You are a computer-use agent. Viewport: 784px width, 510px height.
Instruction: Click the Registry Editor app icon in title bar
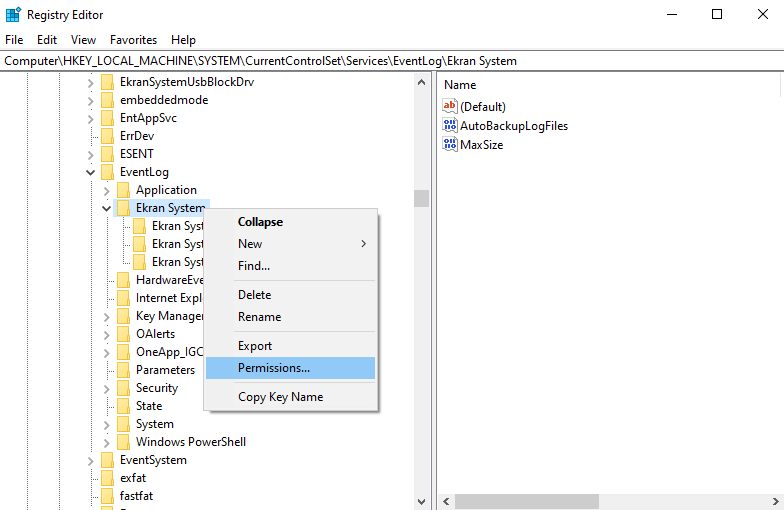tap(13, 14)
